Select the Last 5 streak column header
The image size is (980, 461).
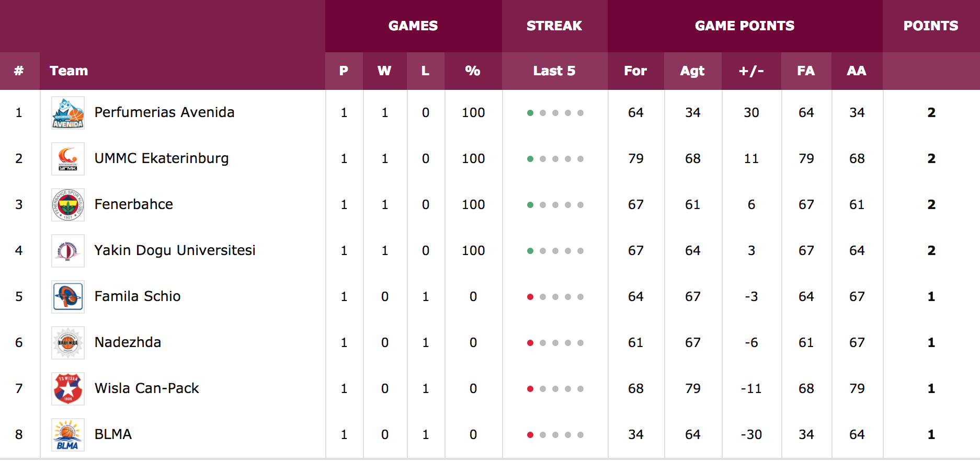click(x=554, y=71)
